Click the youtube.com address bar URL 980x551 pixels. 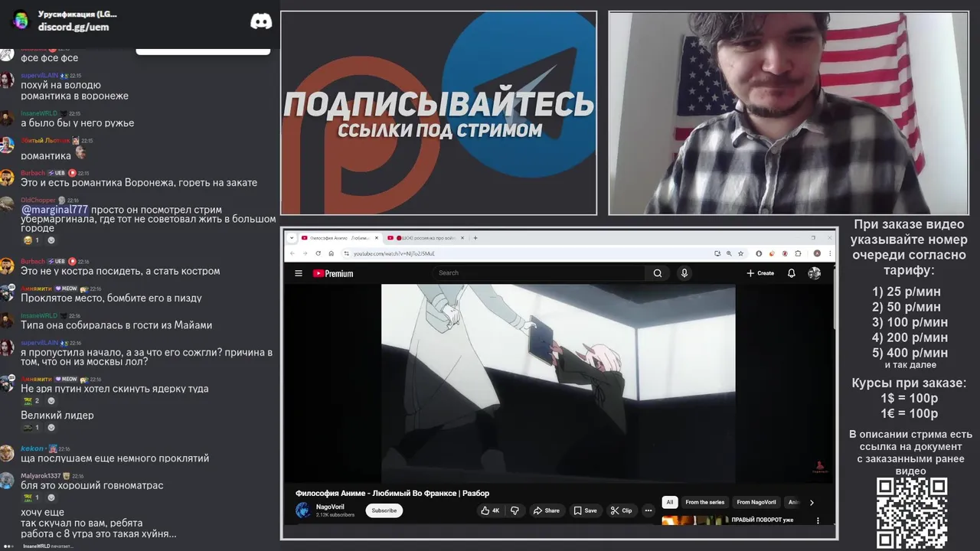394,253
